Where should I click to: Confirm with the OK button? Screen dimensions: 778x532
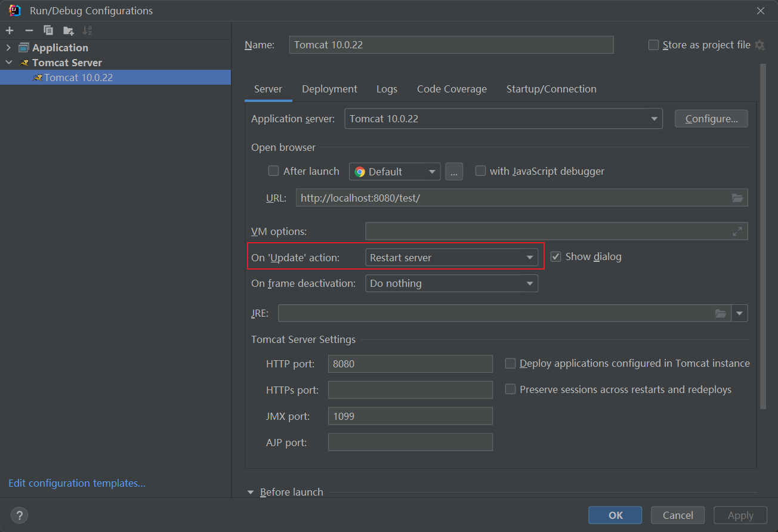click(615, 515)
